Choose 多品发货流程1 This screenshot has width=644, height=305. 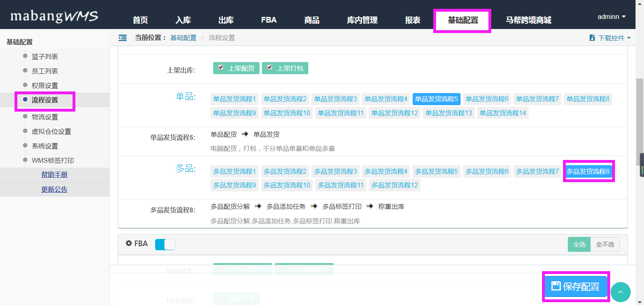[235, 172]
